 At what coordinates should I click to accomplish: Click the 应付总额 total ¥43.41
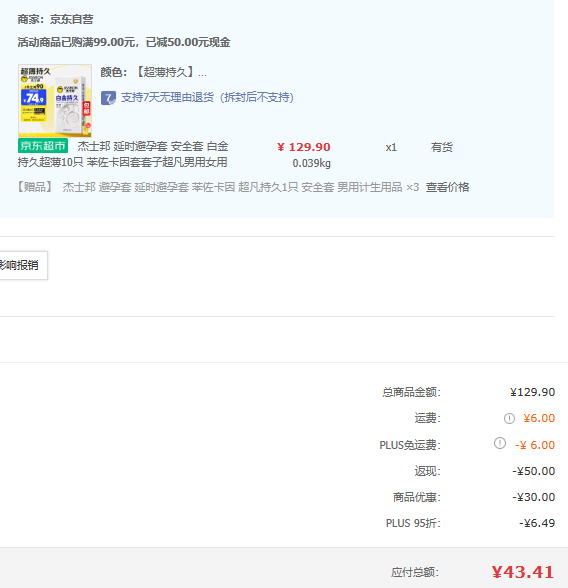point(523,572)
